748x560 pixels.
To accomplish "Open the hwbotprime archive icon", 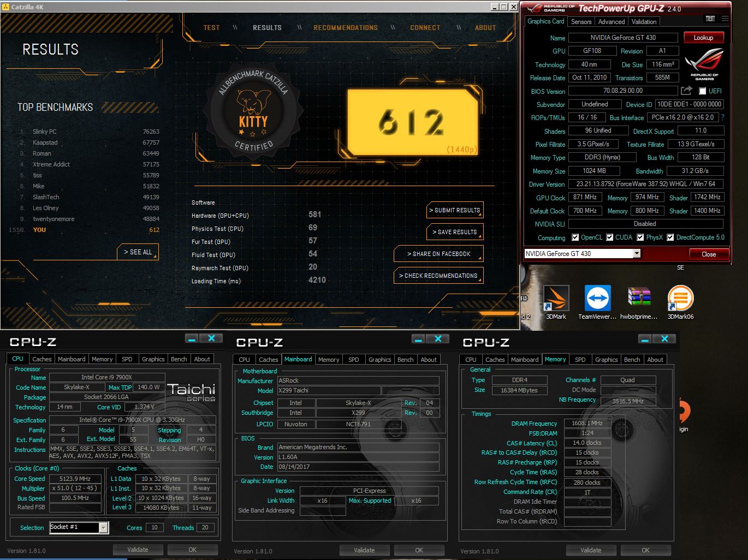I will point(639,302).
